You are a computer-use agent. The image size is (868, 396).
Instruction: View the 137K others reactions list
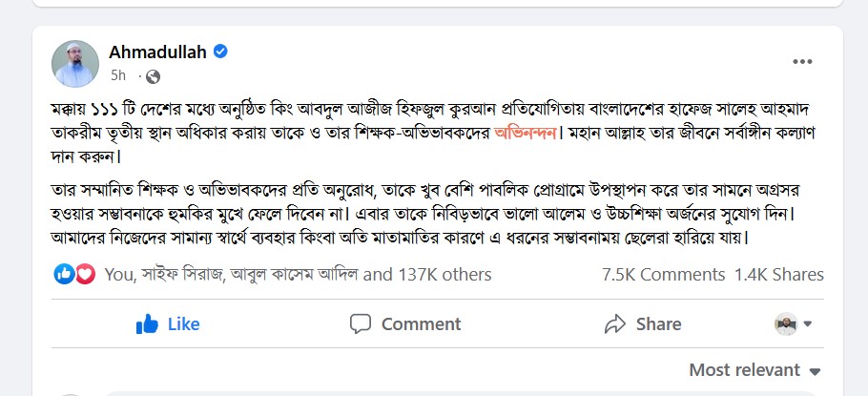coord(444,275)
